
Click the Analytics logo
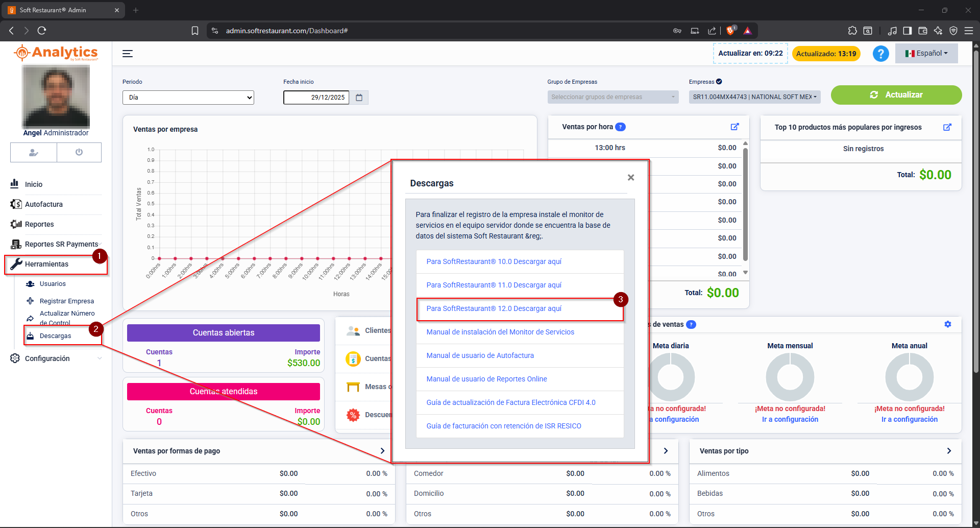pyautogui.click(x=56, y=53)
